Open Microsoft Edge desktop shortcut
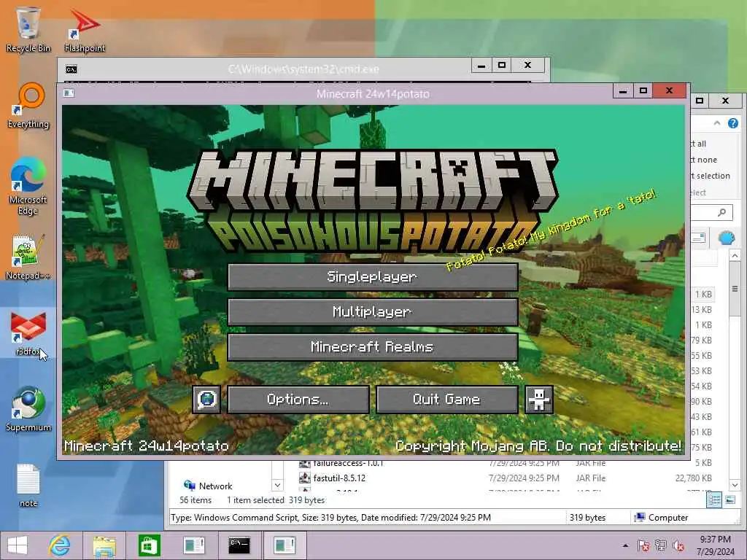 click(x=28, y=187)
